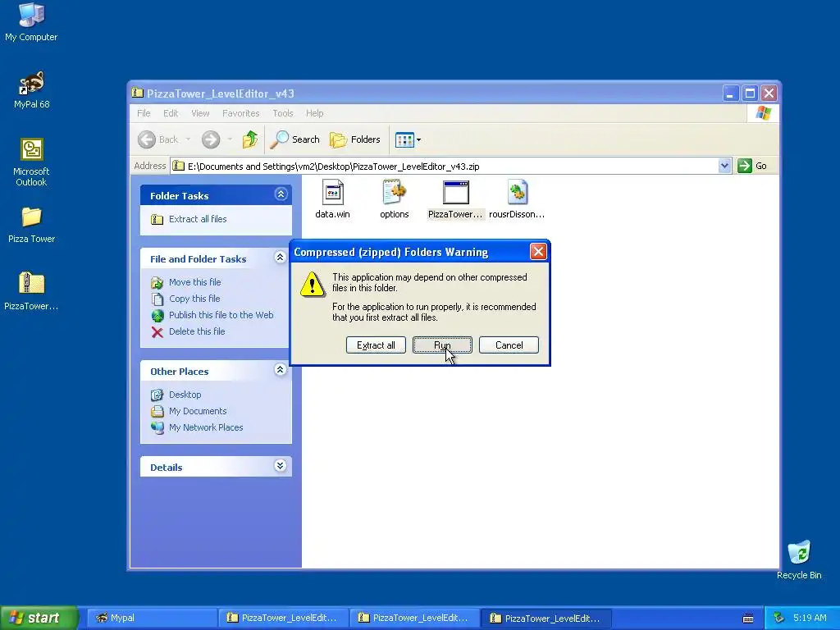Image resolution: width=840 pixels, height=630 pixels.
Task: Click the Extract all dialog button
Action: 376,345
